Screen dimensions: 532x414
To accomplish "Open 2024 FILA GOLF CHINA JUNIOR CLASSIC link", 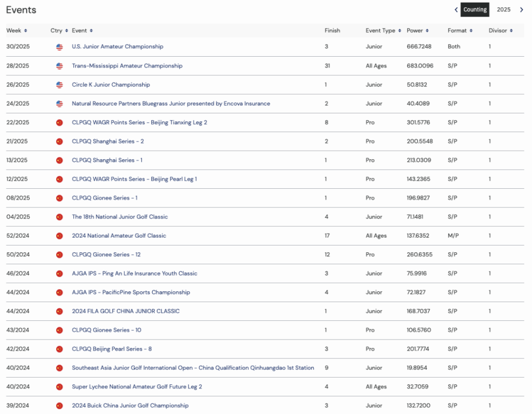I will [x=126, y=311].
